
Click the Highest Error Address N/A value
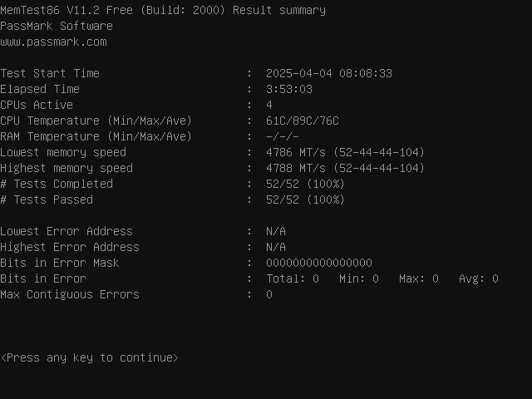[276, 247]
